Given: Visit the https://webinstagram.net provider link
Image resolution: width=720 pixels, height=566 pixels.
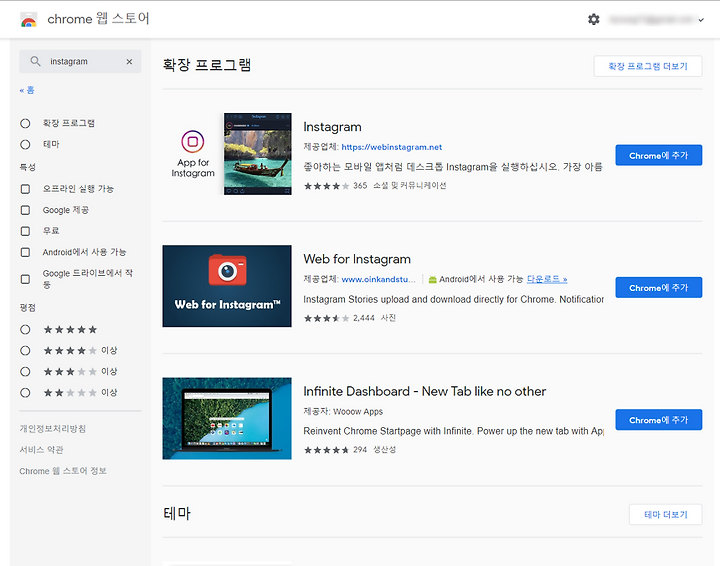Looking at the screenshot, I should tap(392, 147).
